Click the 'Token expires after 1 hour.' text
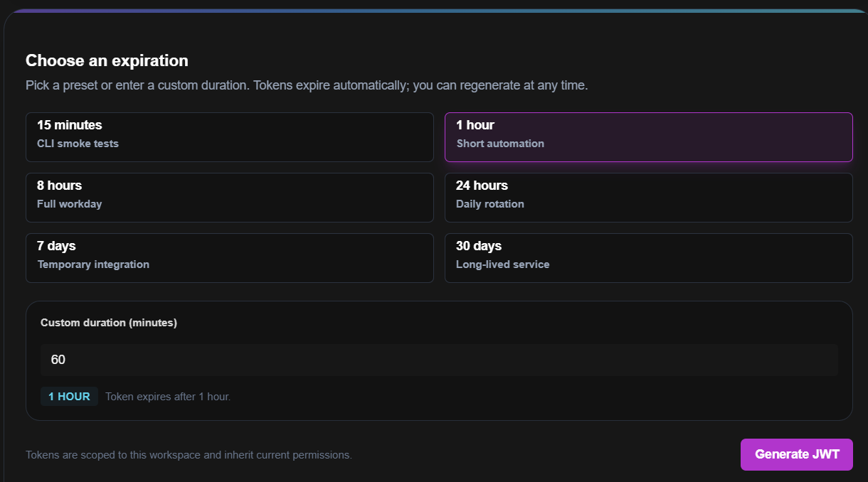 click(x=168, y=397)
